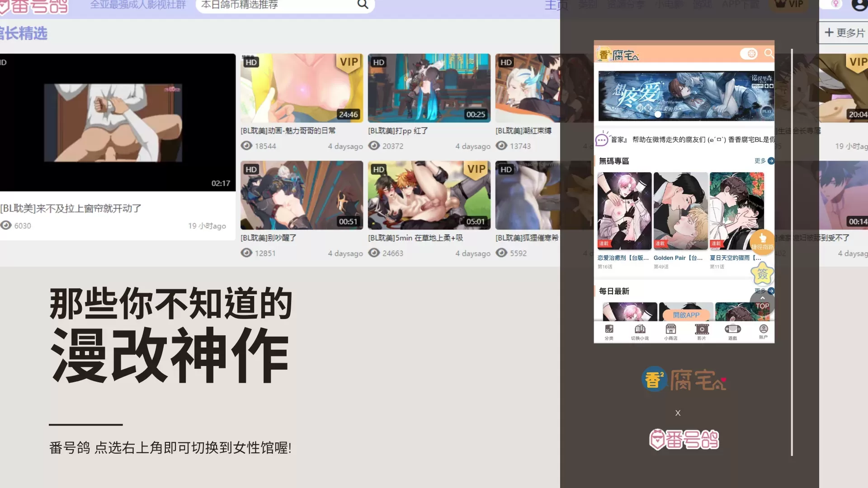Click the eye icon beside 13743 views

[501, 146]
